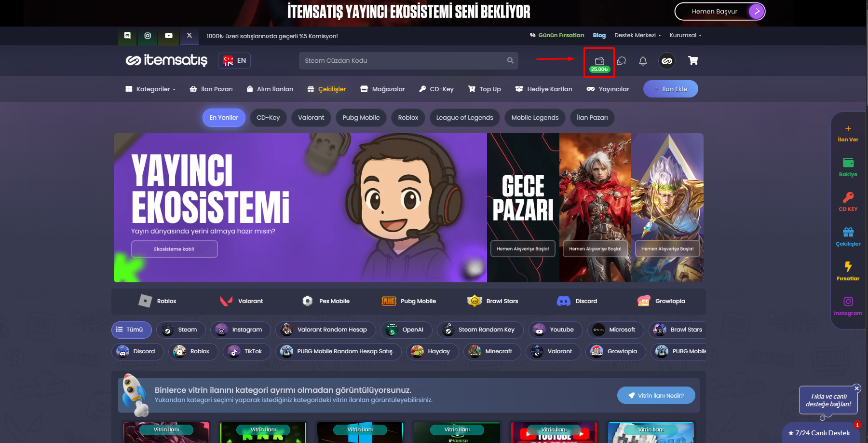This screenshot has height=443, width=868.
Task: Open the Instagram icon in top bar
Action: click(148, 36)
